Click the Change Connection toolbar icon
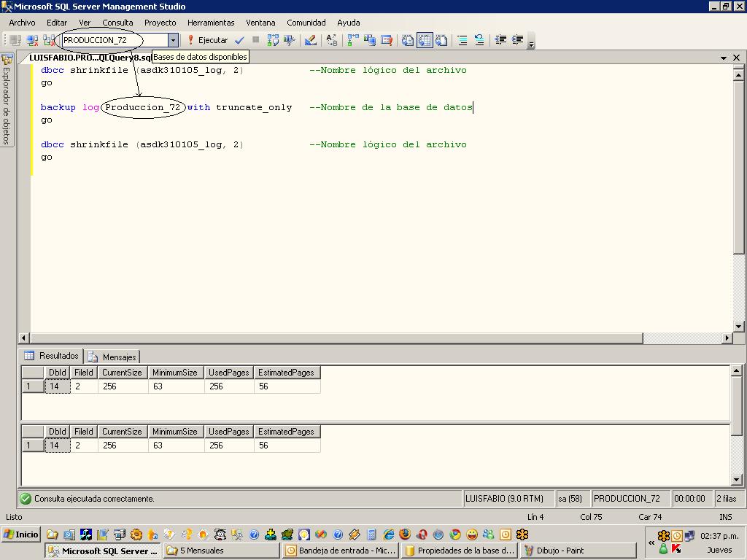This screenshot has width=747, height=560. (x=49, y=41)
